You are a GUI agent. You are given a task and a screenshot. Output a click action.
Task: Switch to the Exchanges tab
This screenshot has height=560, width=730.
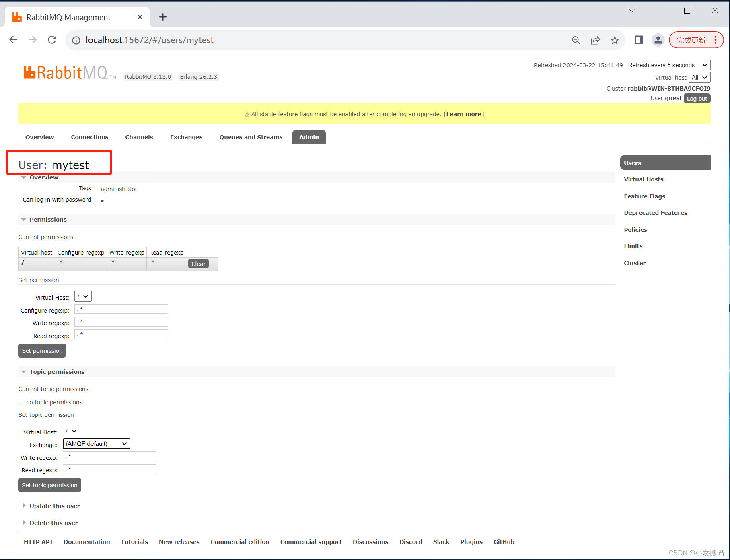click(x=186, y=137)
